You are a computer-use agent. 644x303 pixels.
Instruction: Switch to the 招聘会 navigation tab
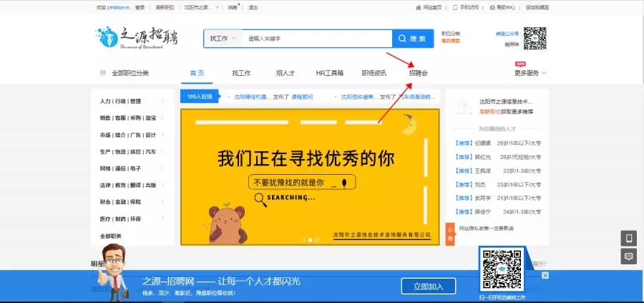coord(419,73)
